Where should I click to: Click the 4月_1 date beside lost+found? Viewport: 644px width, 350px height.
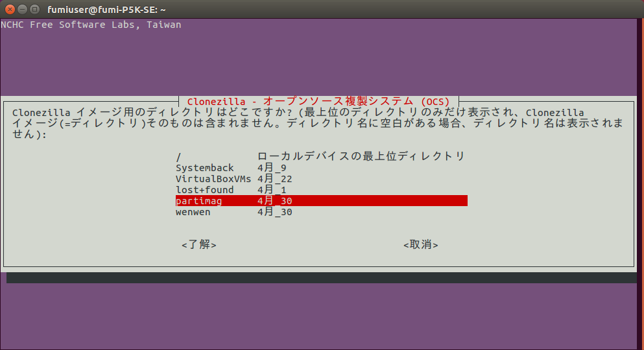coord(272,190)
